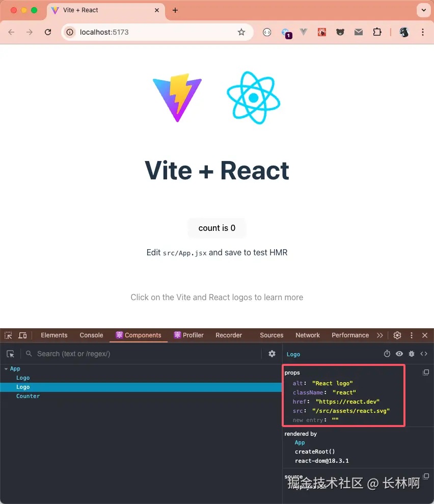The image size is (434, 504).
Task: Open the Network tab
Action: [x=308, y=335]
